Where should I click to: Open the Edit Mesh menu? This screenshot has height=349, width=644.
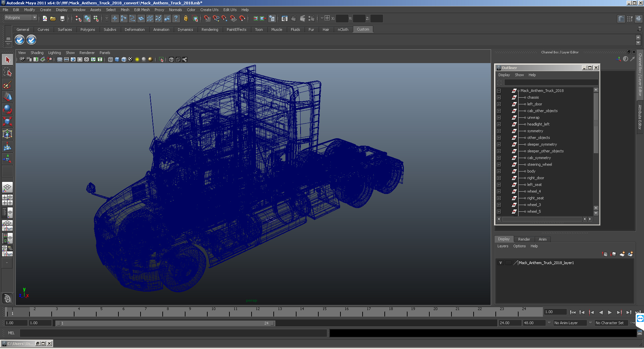142,10
